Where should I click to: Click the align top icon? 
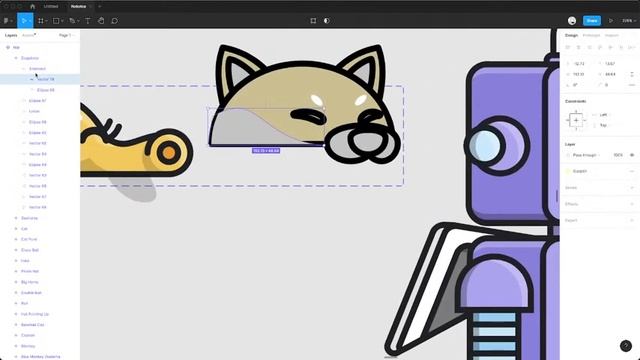pos(600,48)
